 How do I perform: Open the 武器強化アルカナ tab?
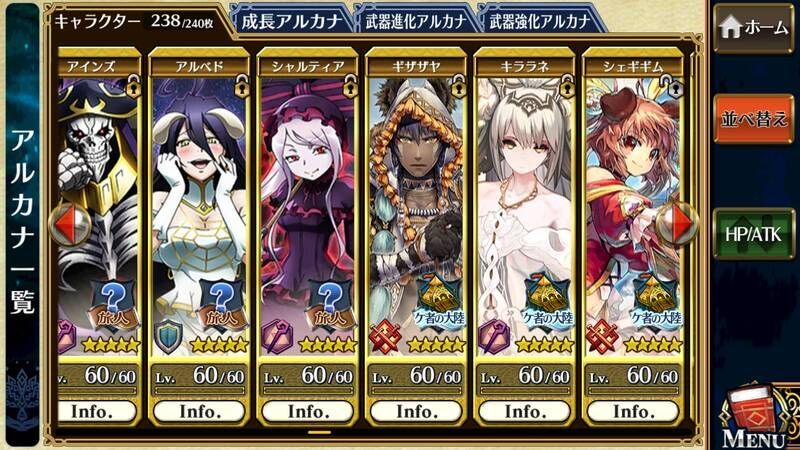[x=540, y=21]
